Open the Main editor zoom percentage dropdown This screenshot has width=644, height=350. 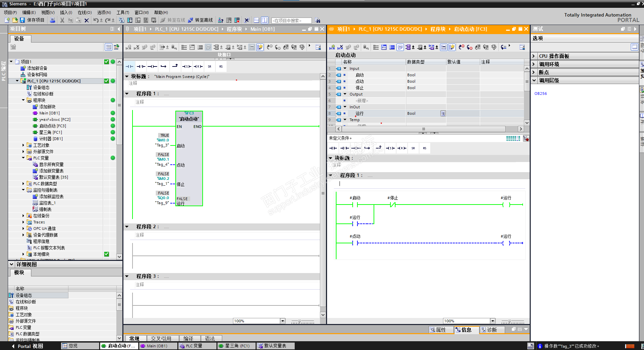point(283,321)
